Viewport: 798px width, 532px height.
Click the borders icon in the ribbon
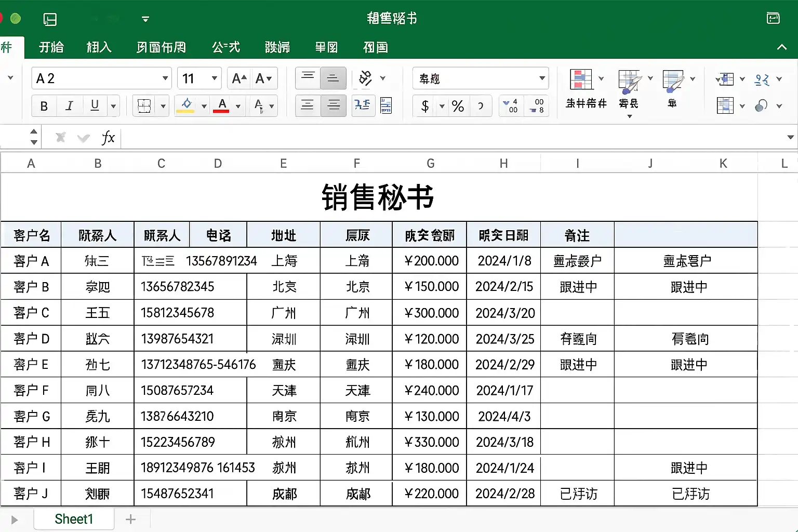(x=144, y=106)
